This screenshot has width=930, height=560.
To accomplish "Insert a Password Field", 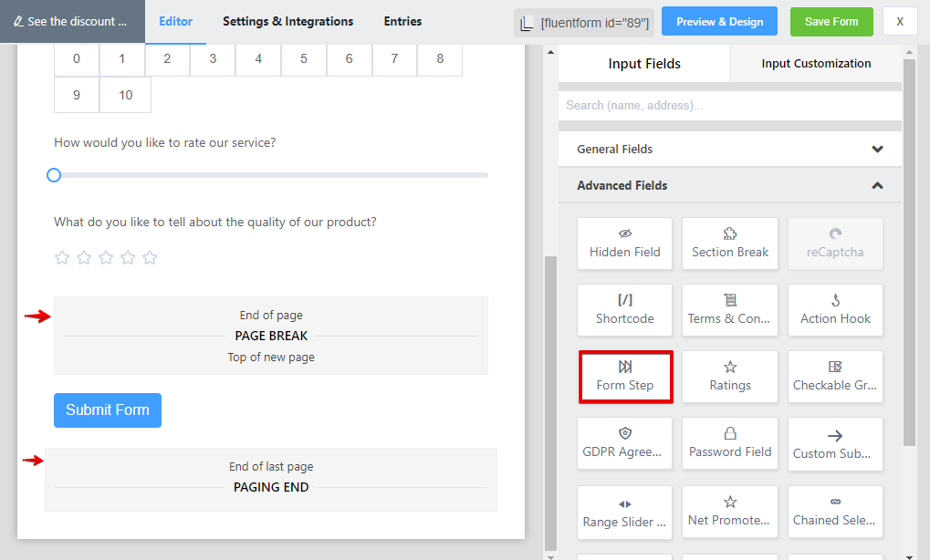I will pos(730,443).
